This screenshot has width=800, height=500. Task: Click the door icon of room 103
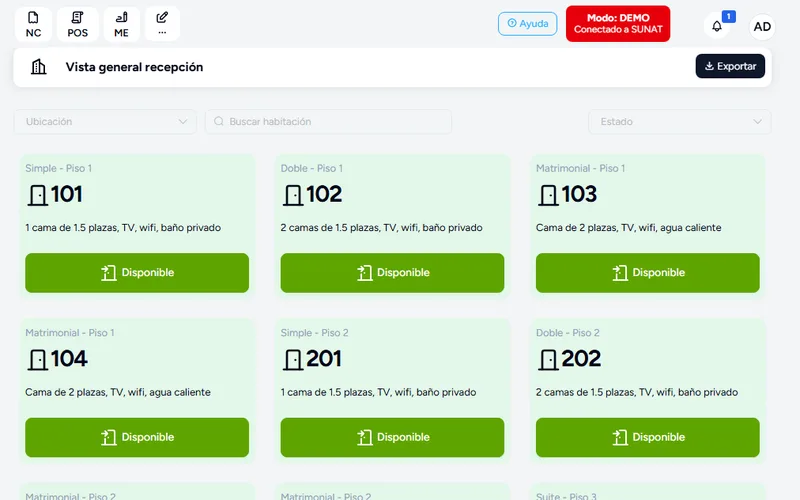click(x=548, y=195)
